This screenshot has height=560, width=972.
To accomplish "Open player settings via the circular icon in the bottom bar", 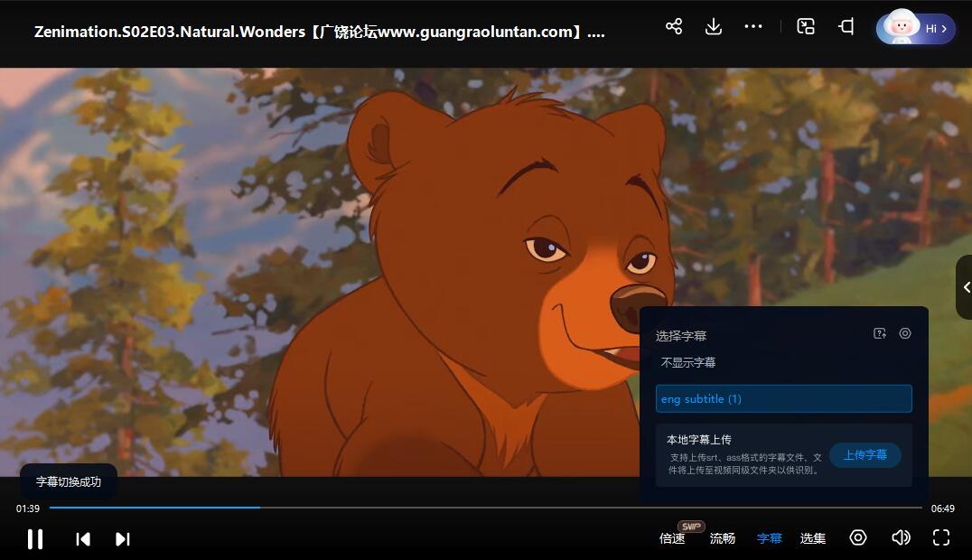I will click(x=858, y=537).
